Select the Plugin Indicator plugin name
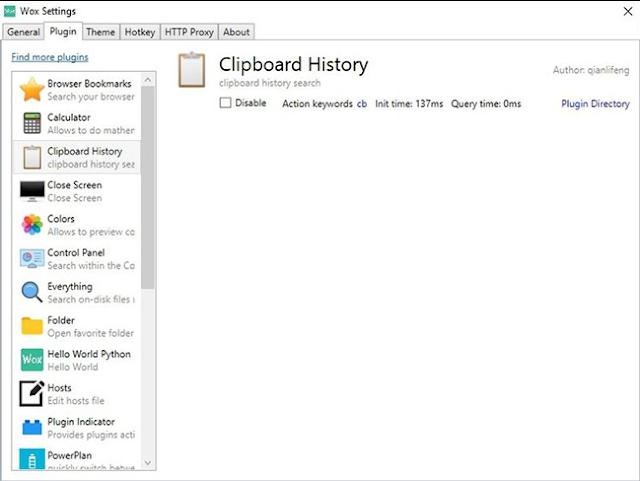The width and height of the screenshot is (640, 481). point(81,421)
